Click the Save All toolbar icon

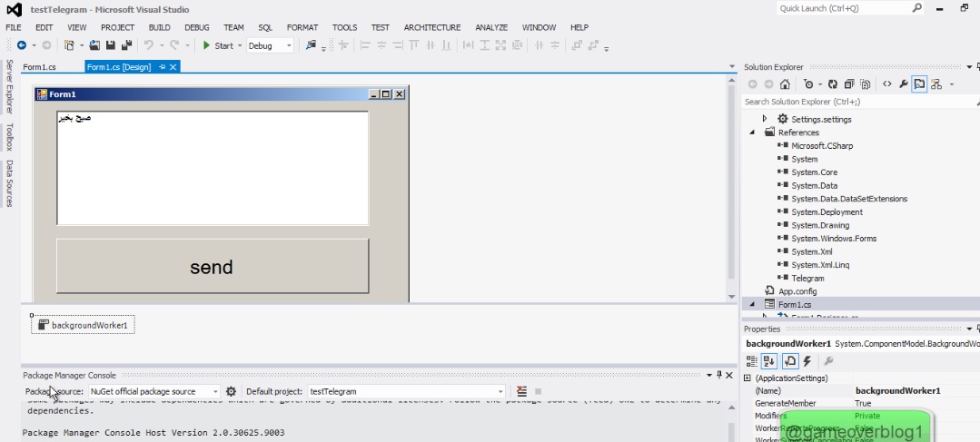[126, 45]
